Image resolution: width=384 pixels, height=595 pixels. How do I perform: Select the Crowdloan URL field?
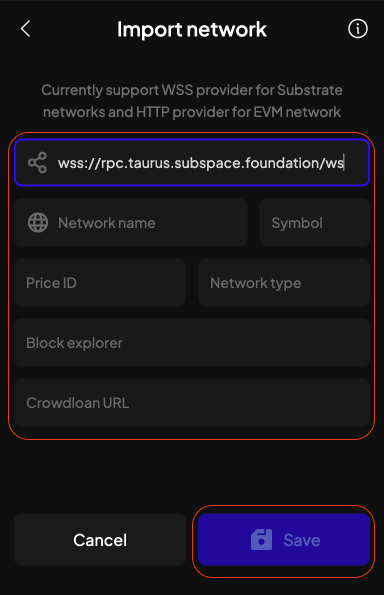192,403
